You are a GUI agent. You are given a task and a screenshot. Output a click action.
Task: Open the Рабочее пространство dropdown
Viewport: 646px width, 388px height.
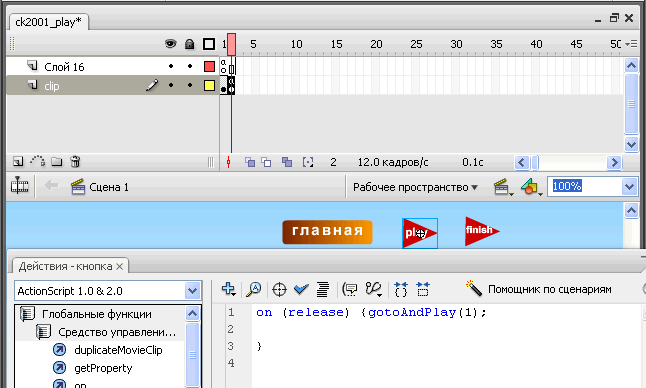point(415,187)
